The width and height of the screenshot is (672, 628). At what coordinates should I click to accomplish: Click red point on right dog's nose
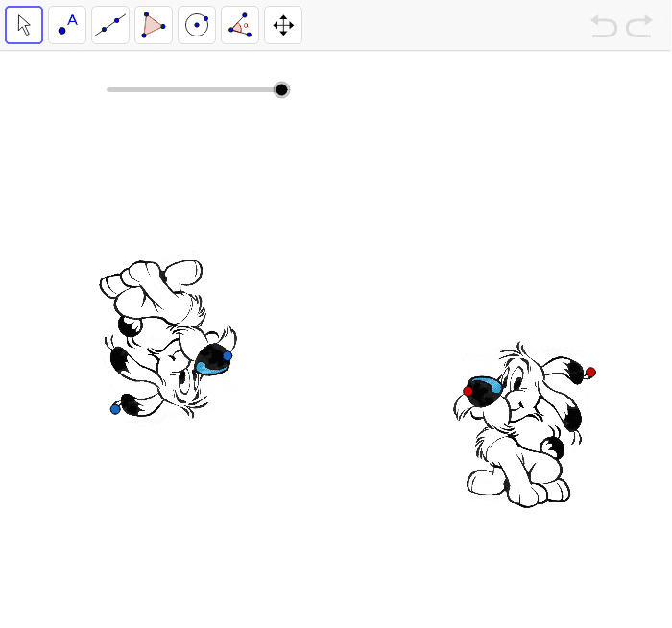[468, 391]
